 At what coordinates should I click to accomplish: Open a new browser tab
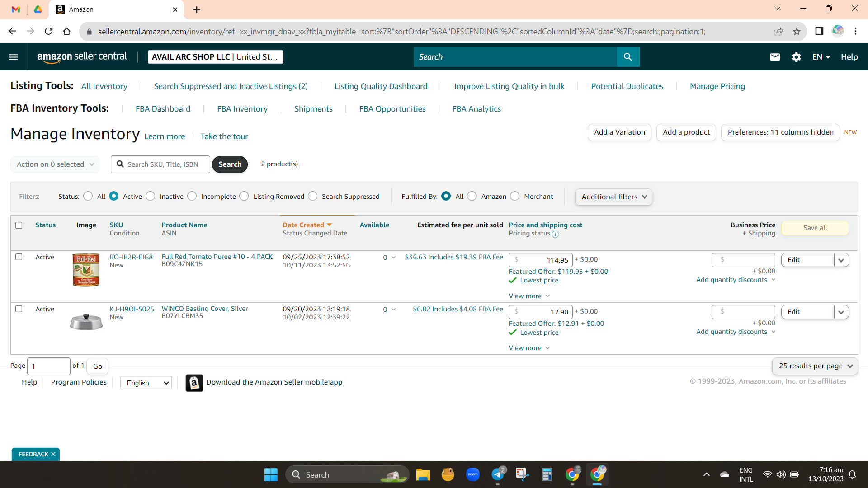point(197,9)
